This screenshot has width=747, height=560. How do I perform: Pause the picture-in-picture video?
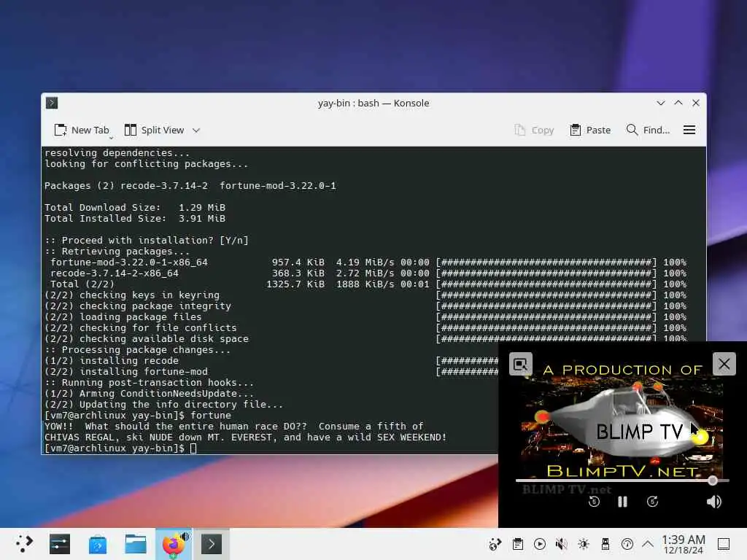click(x=622, y=502)
